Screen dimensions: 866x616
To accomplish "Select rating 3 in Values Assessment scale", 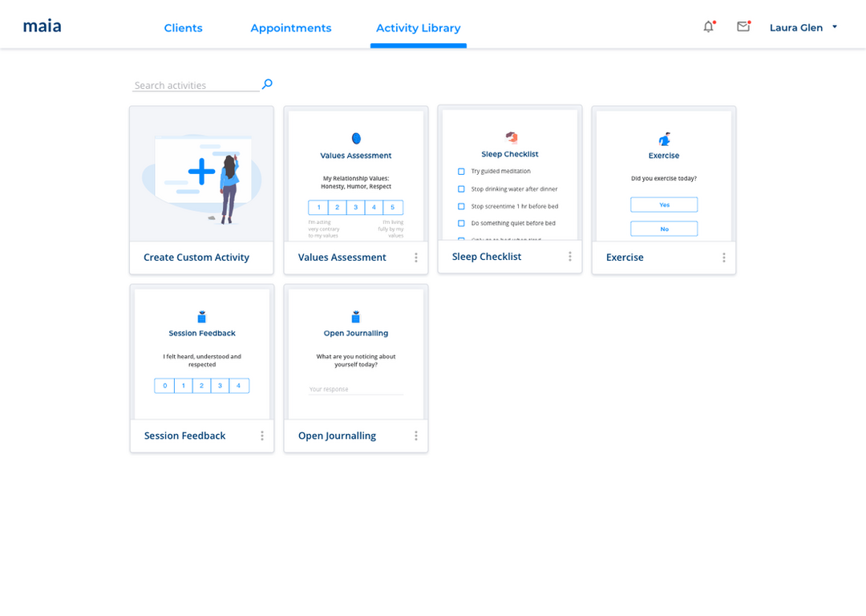I will point(355,208).
